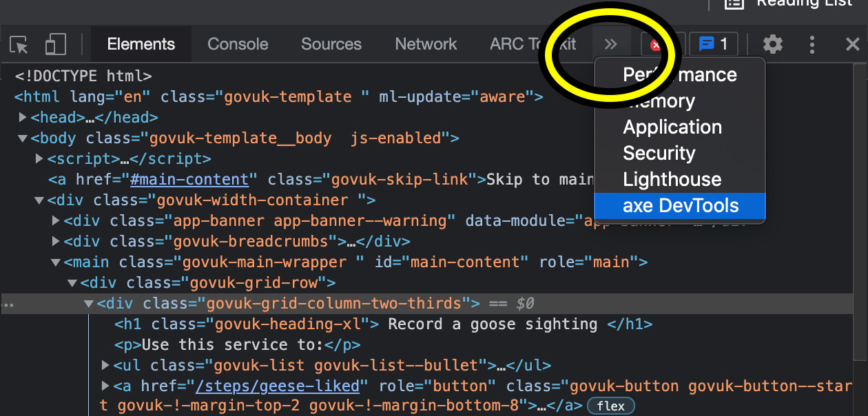Screen dimensions: 868x416
Task: Click the /steps/geese-liked link
Action: point(279,386)
